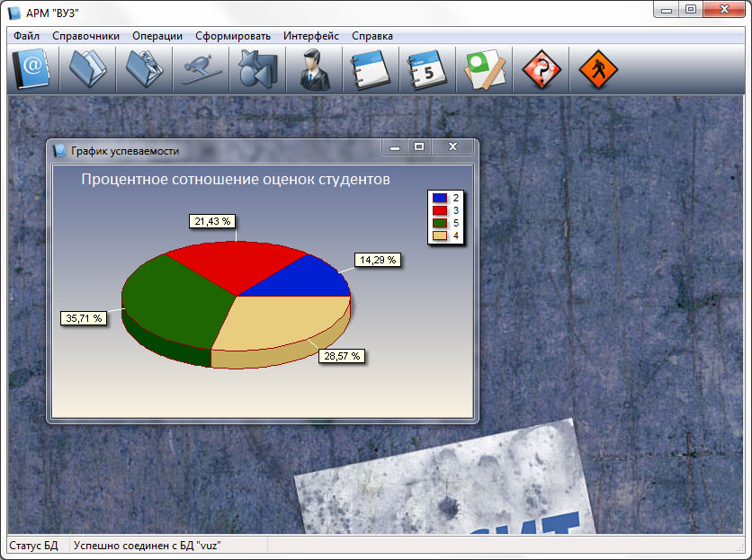
Task: Click the man in suit toolbar icon
Action: 314,69
